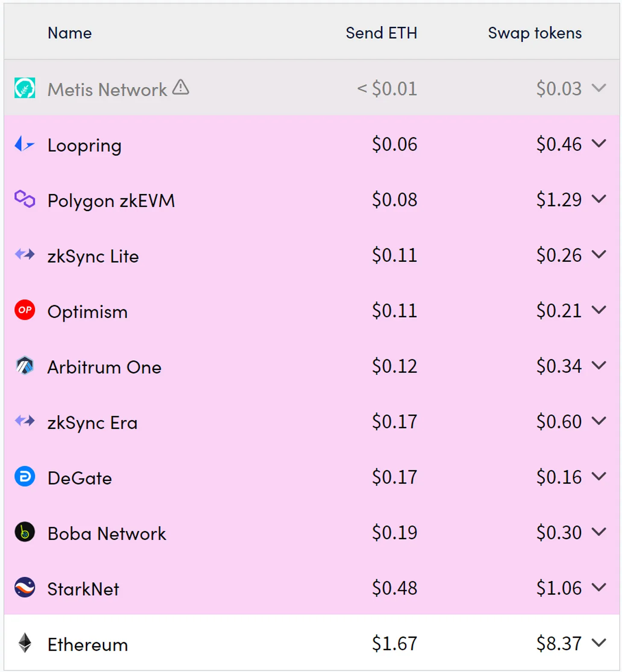Click the Polygon zkEVM logo icon
This screenshot has width=622, height=672.
[x=25, y=199]
